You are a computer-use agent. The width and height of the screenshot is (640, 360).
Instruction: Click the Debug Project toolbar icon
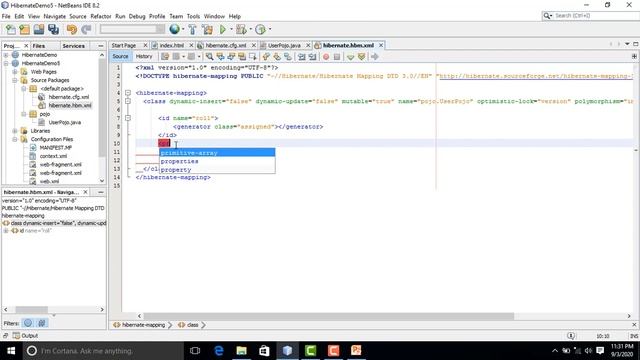pos(241,29)
